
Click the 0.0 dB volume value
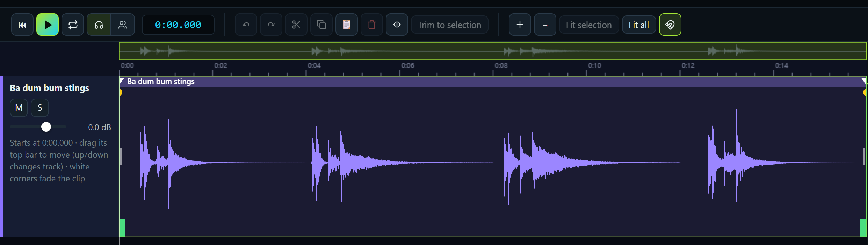(100, 127)
